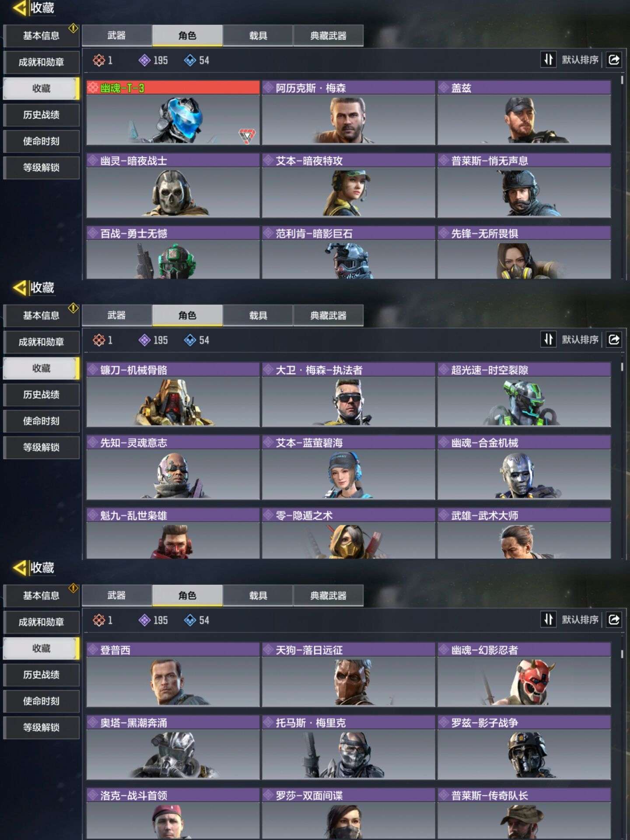Open the 默认排序 sorting above 幽魂-幻影忍者

pyautogui.click(x=580, y=619)
